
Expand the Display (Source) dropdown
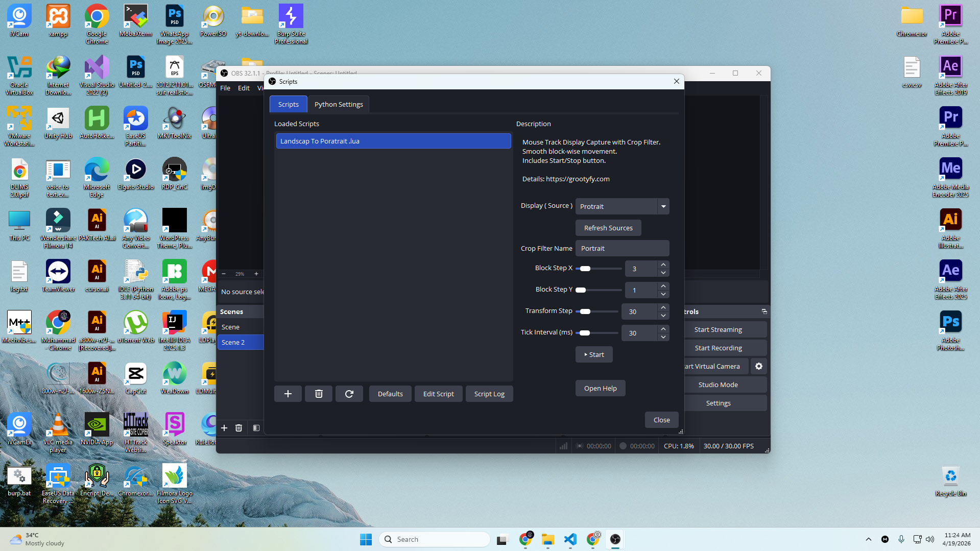pos(663,206)
